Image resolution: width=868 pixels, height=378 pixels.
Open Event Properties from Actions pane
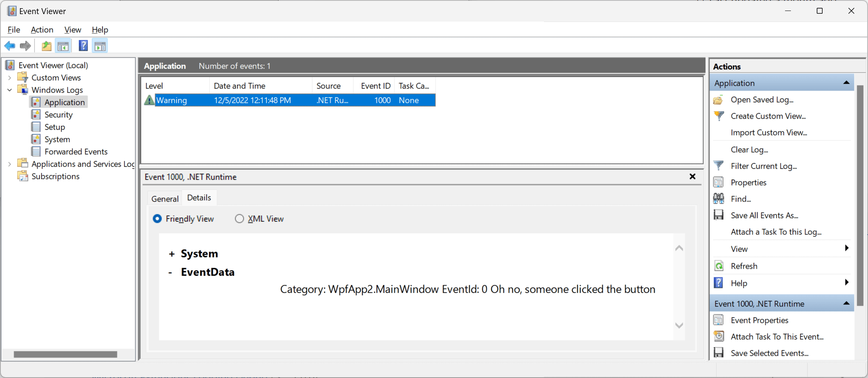pos(760,320)
